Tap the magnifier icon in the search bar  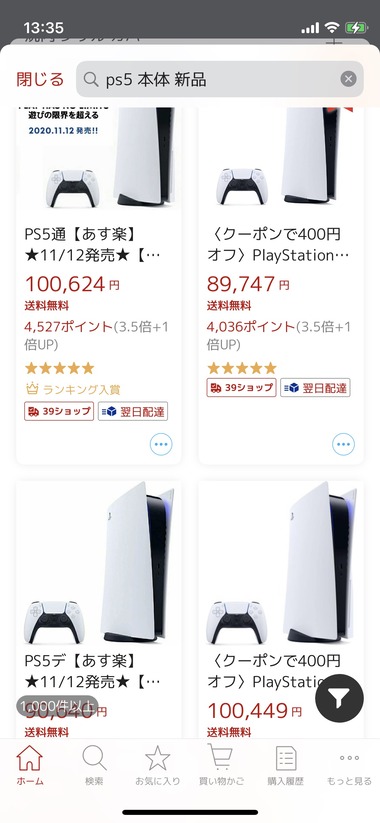(x=91, y=79)
